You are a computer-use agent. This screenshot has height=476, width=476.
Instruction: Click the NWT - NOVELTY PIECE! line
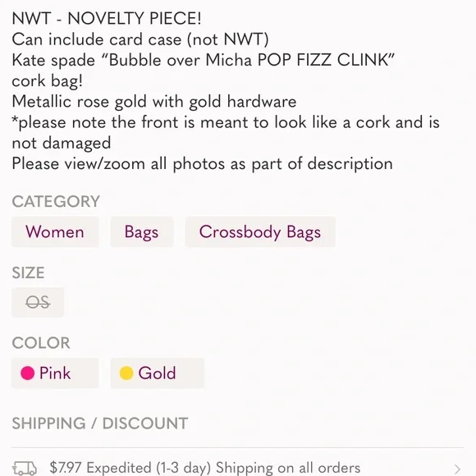click(x=107, y=19)
